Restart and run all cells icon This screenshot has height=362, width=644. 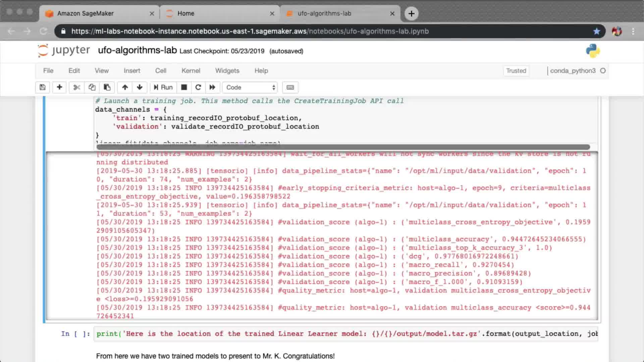pyautogui.click(x=212, y=87)
